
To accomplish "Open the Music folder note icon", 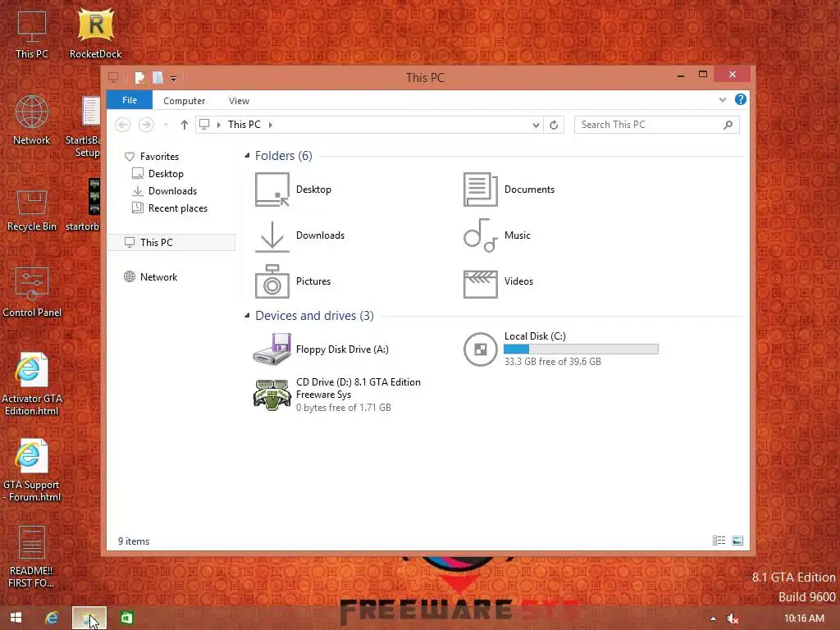I will 480,235.
